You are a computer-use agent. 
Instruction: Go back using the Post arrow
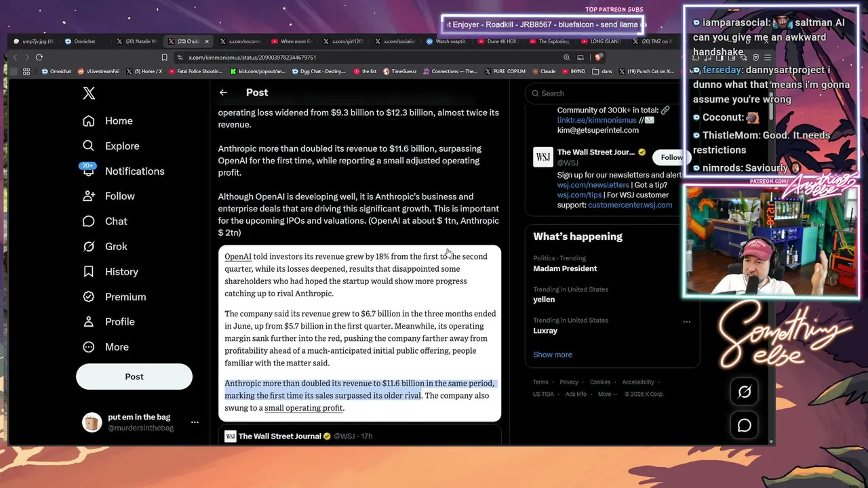click(223, 93)
